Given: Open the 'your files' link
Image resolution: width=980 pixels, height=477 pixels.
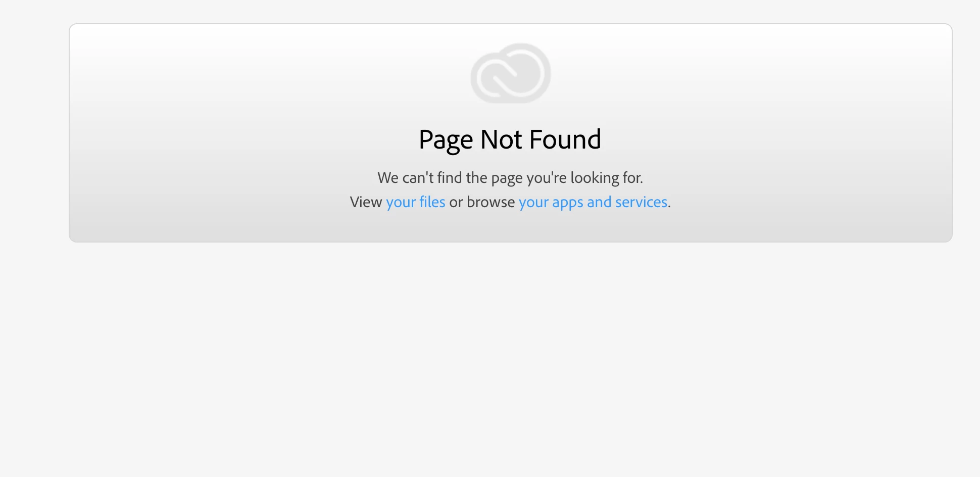Looking at the screenshot, I should [416, 202].
